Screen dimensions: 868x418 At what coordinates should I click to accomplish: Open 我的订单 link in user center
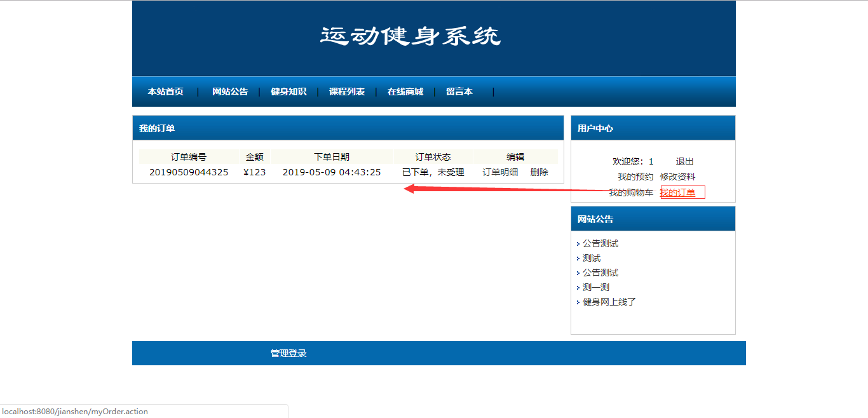click(x=678, y=192)
